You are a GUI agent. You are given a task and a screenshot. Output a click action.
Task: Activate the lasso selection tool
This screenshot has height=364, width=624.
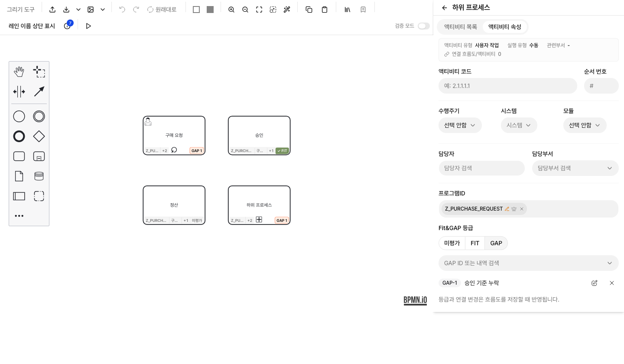pos(39,71)
